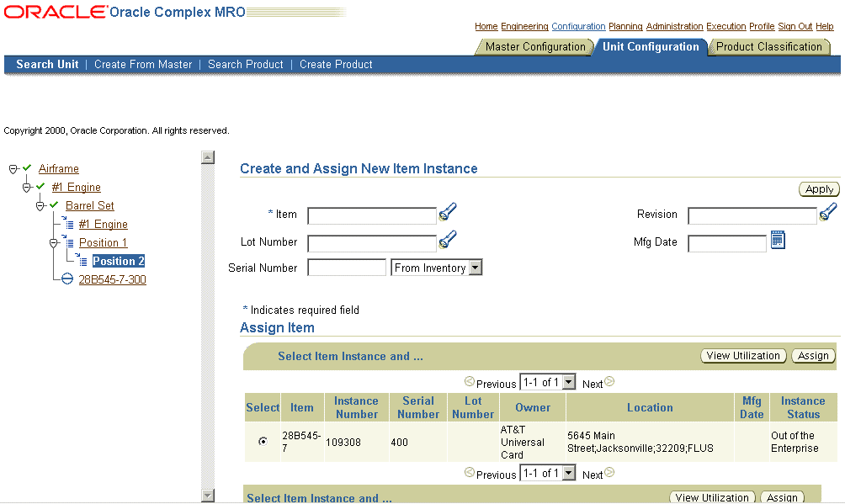845x504 pixels.
Task: Select Position 1 in the tree
Action: (x=103, y=242)
